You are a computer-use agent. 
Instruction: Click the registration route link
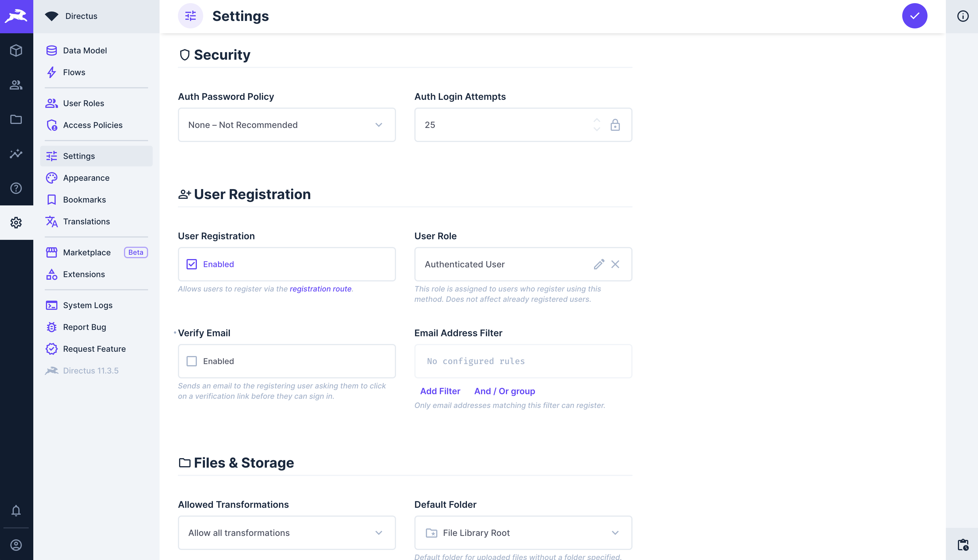[321, 288]
